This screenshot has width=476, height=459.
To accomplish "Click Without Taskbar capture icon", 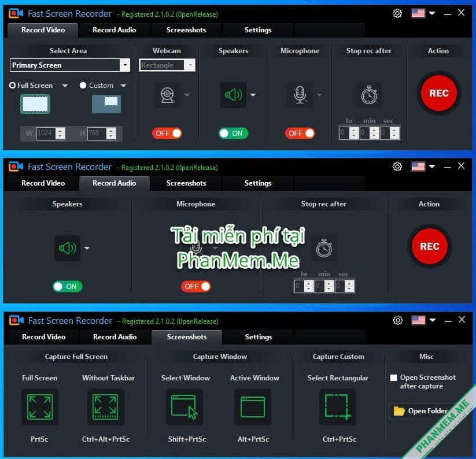I will [106, 407].
